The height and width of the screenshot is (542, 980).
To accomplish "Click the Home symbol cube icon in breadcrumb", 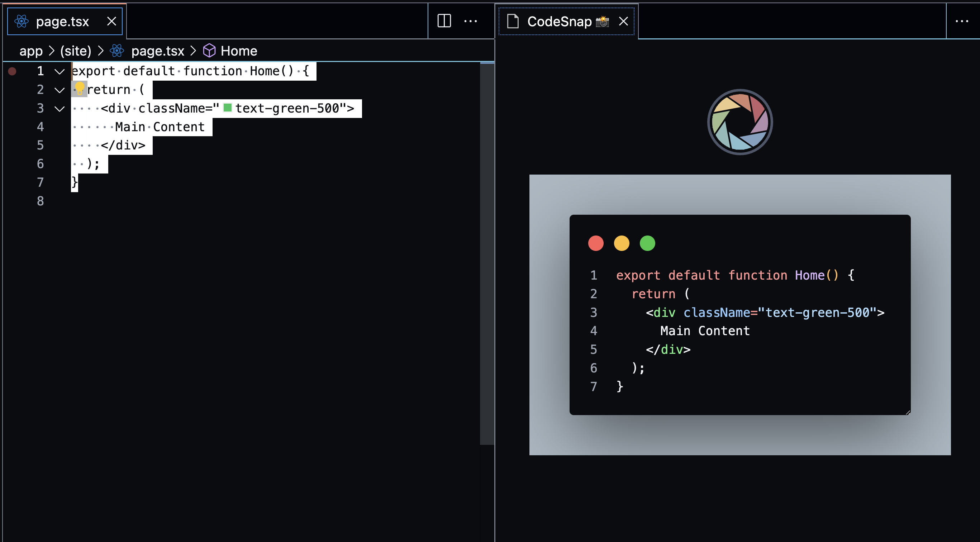I will (209, 51).
